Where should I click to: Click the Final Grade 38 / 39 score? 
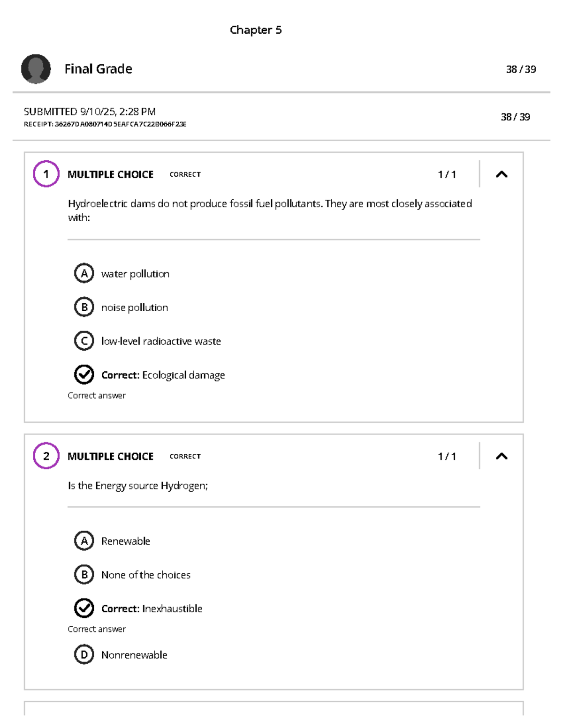(x=521, y=69)
